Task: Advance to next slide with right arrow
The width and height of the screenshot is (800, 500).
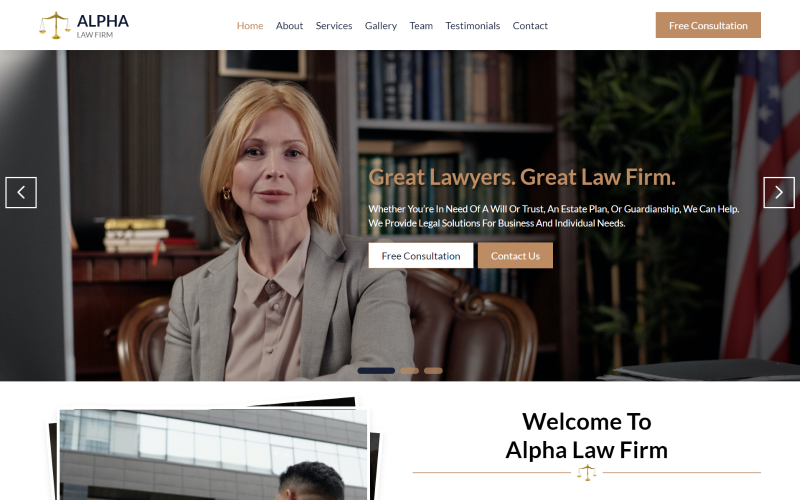Action: pyautogui.click(x=779, y=192)
